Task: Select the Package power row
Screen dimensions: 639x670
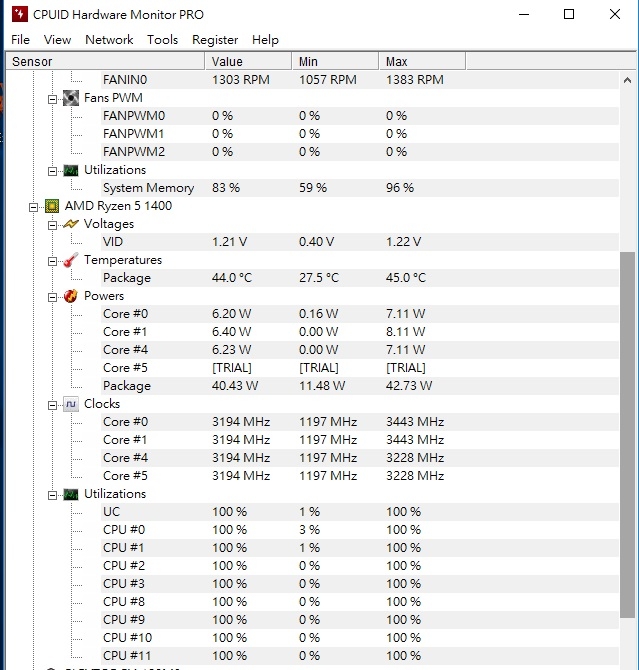Action: pyautogui.click(x=359, y=386)
